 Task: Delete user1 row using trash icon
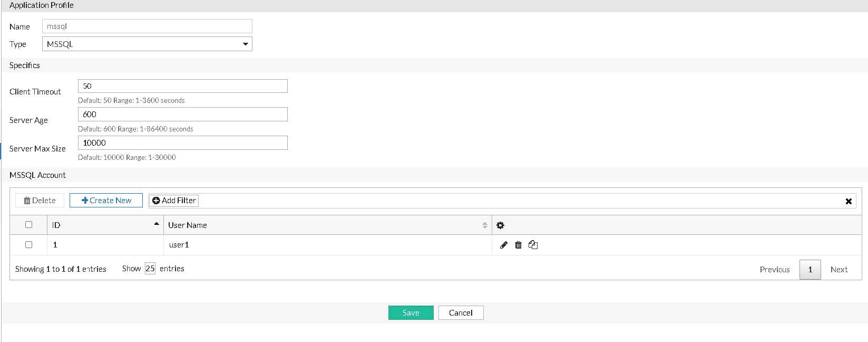pos(518,245)
